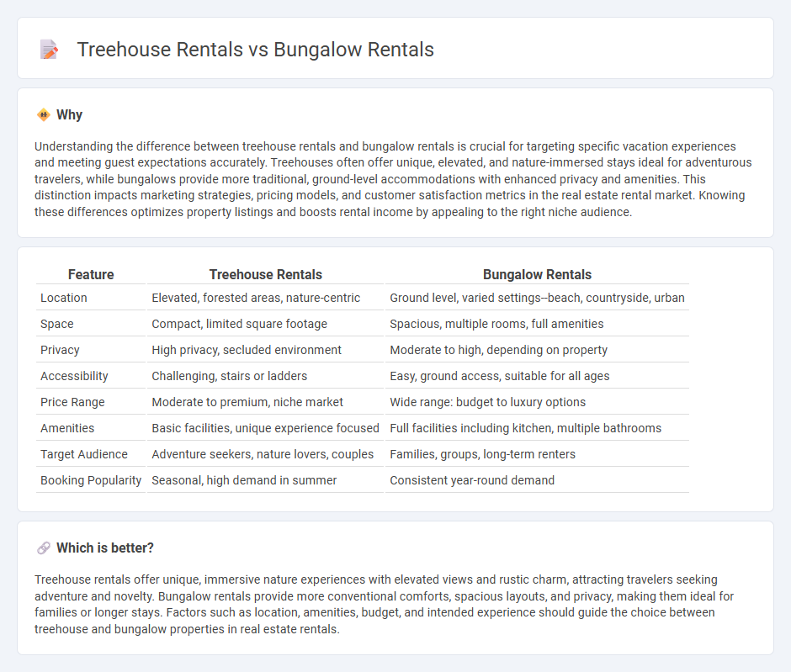Click the Which is better? heading

coord(105,548)
